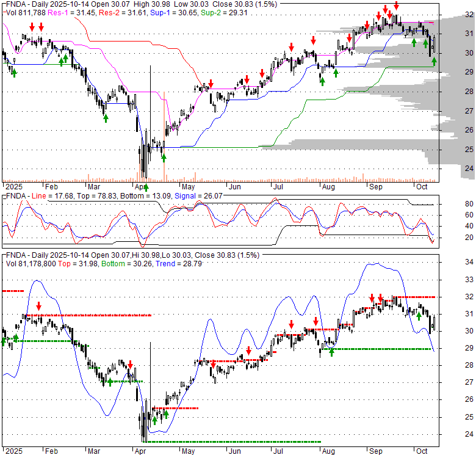Click the green buy arrow in October, lower chart
This screenshot has height=455, width=476.
[x=419, y=316]
